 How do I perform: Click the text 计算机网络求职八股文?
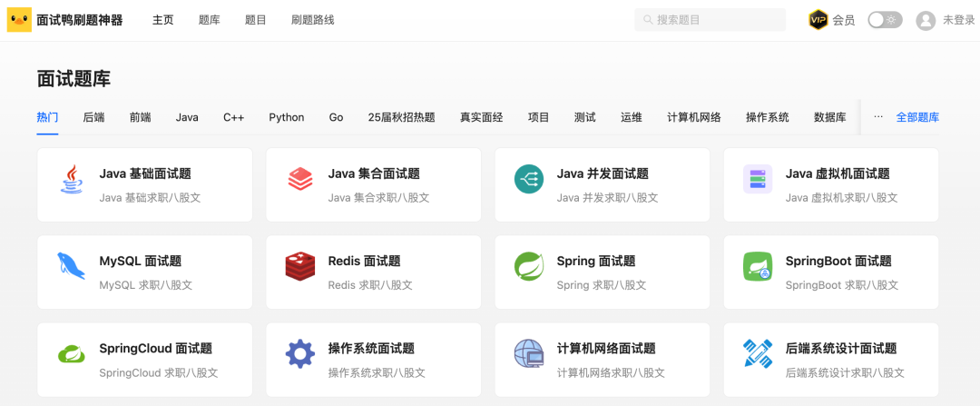[x=611, y=372]
